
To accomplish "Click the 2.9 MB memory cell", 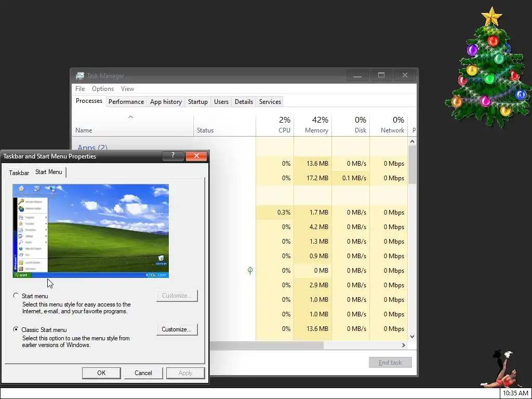I will 313,285.
